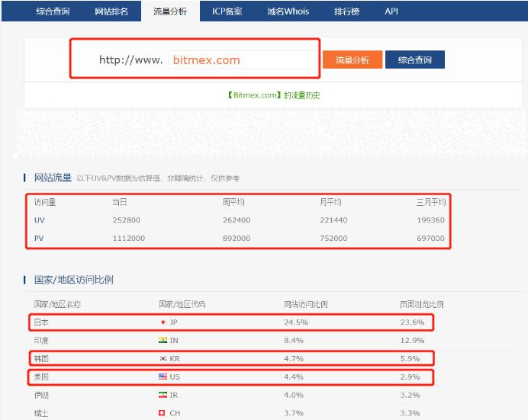Select USA's visit ratio 4.4%
This screenshot has height=420, width=528.
tap(294, 377)
